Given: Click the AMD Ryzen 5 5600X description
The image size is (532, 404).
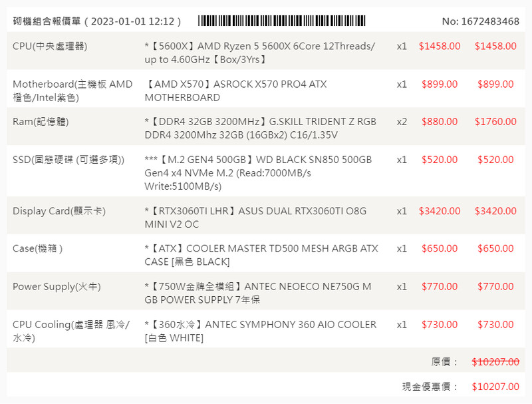Looking at the screenshot, I should point(259,53).
